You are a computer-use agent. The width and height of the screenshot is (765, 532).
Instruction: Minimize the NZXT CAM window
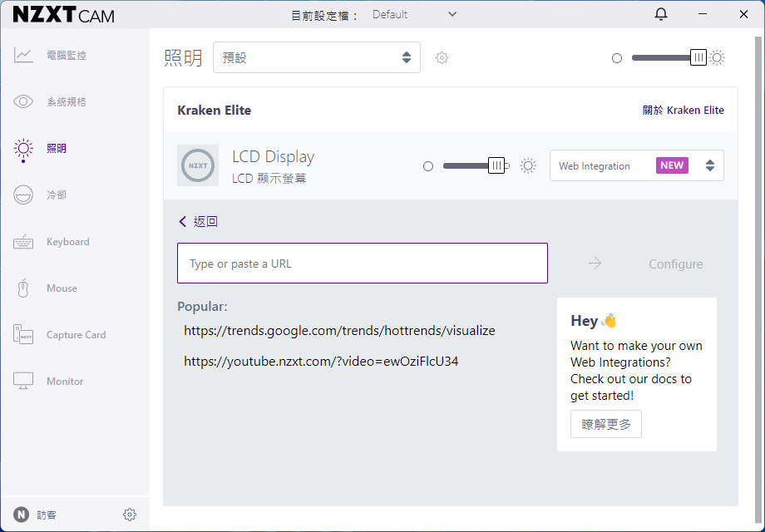coord(703,14)
